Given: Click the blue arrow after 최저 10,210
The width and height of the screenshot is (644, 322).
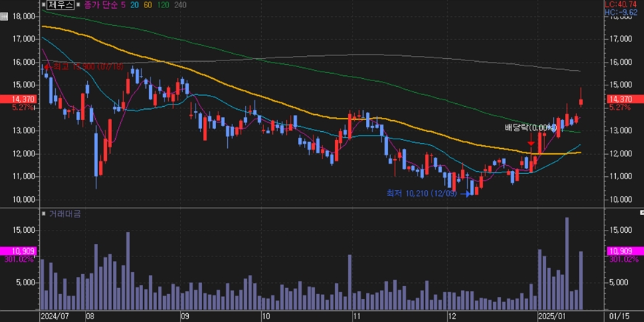Looking at the screenshot, I should (x=467, y=194).
